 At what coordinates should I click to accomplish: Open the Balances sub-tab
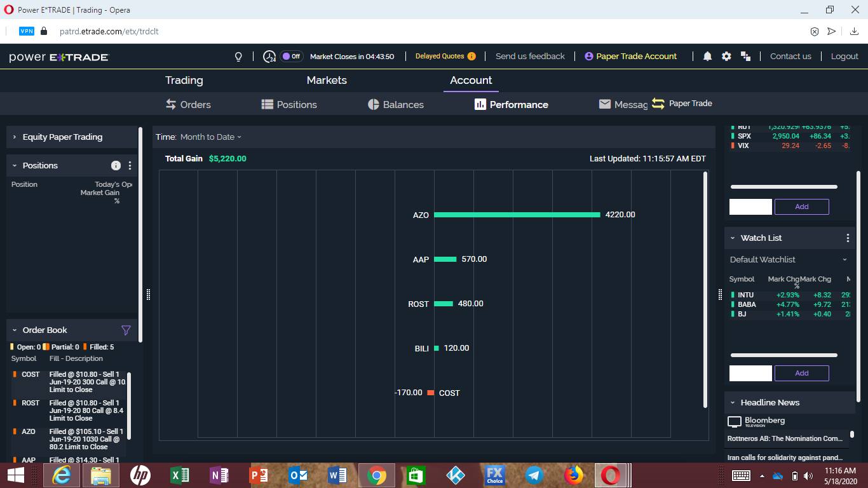(396, 104)
